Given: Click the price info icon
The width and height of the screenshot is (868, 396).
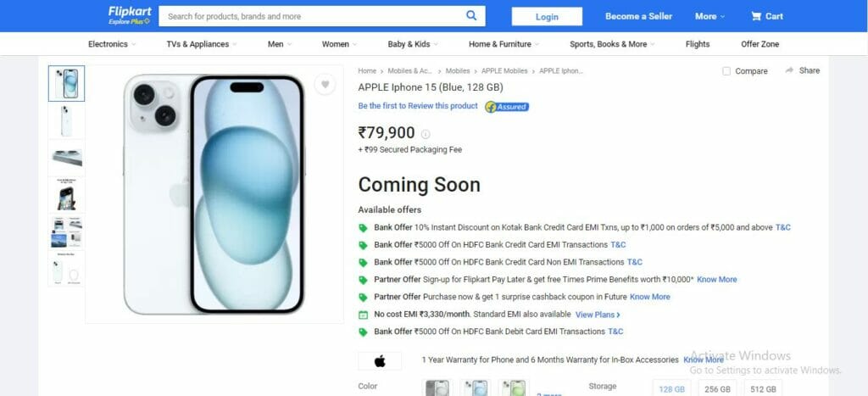Looking at the screenshot, I should pos(426,134).
